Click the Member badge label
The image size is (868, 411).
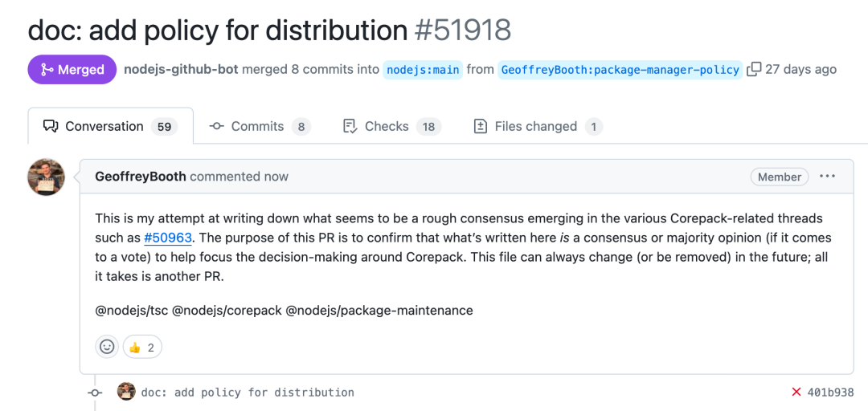pyautogui.click(x=780, y=177)
